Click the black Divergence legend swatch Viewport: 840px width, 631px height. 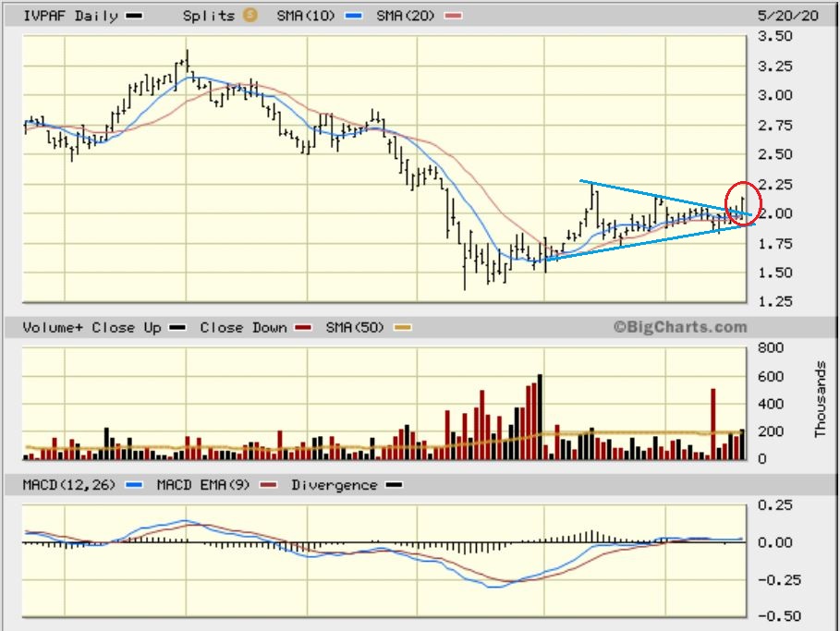(395, 485)
